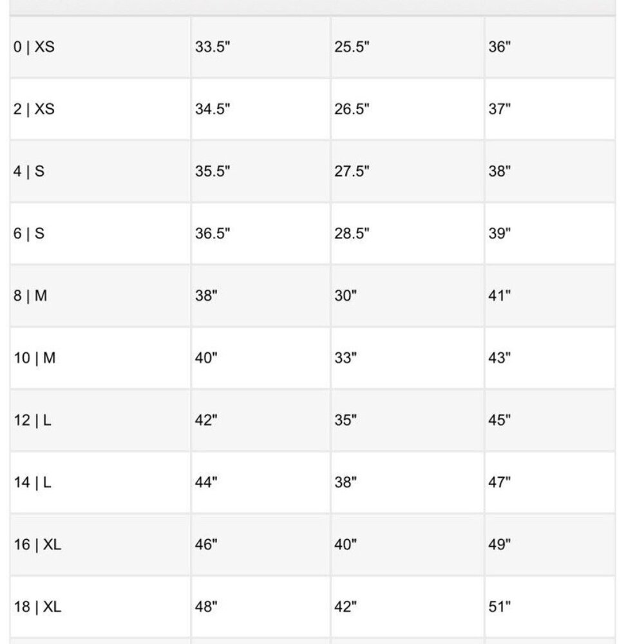Click the 36" measurement in first row
Screen dimensions: 644x644
tap(500, 47)
